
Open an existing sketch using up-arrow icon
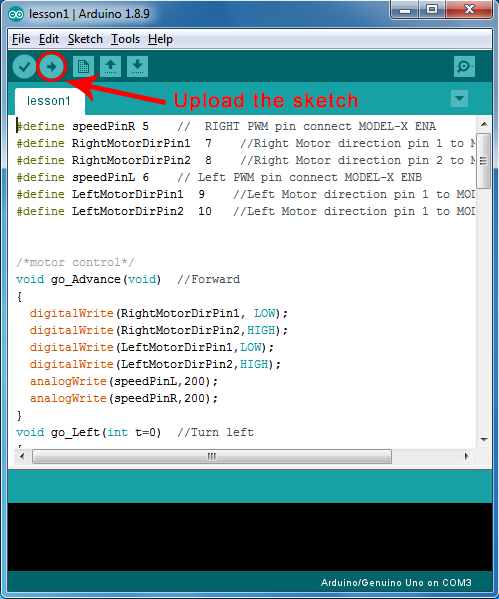pos(110,67)
